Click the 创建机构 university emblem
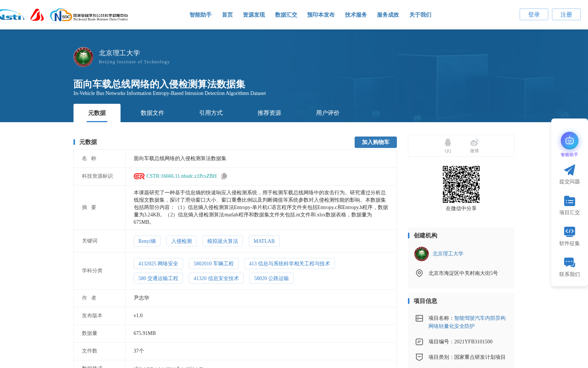 tap(422, 254)
